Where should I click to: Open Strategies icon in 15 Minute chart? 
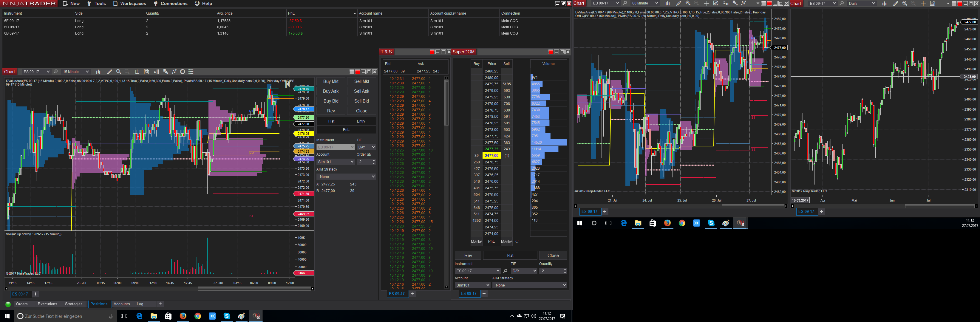coord(183,72)
